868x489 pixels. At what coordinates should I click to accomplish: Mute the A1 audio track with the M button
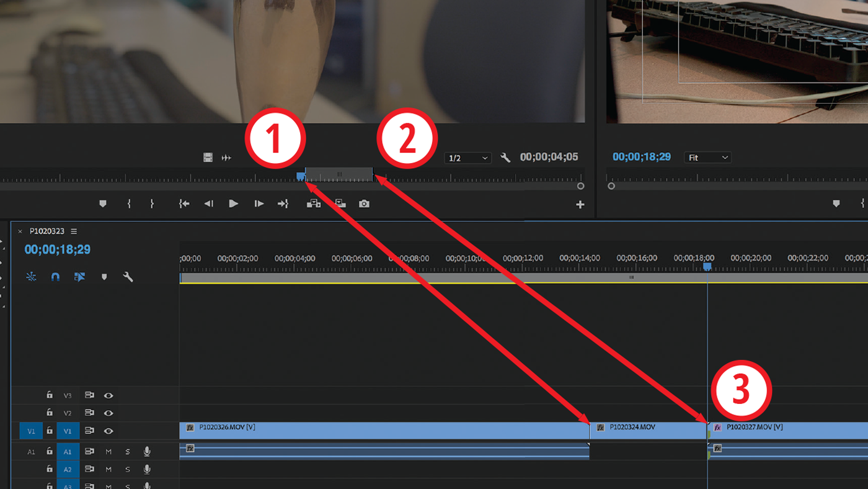point(108,452)
